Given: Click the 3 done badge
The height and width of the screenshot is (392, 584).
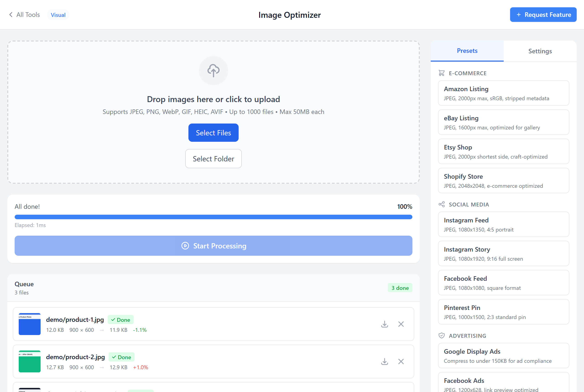Looking at the screenshot, I should [x=400, y=288].
